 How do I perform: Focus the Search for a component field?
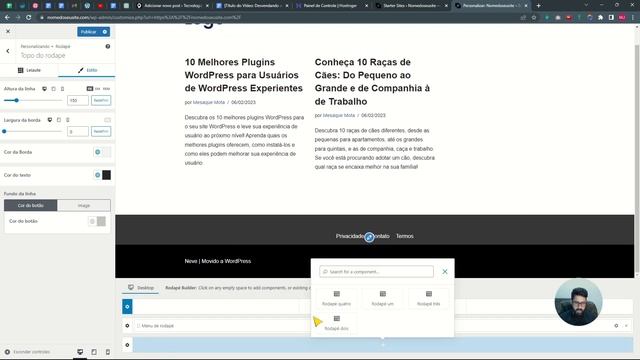tap(376, 272)
